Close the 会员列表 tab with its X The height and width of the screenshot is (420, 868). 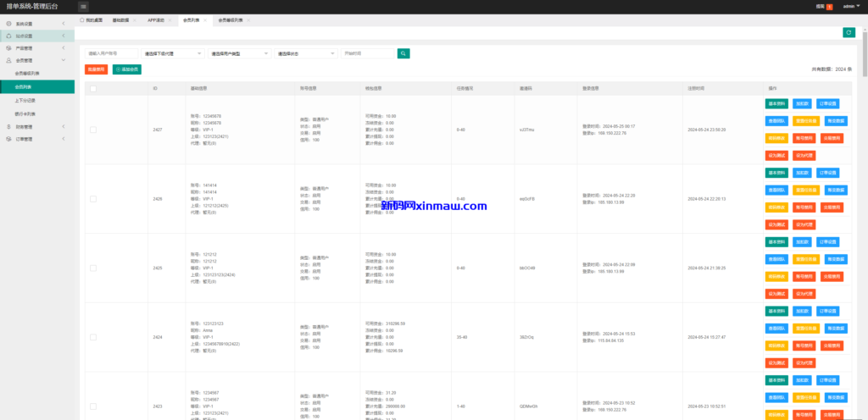coord(204,19)
